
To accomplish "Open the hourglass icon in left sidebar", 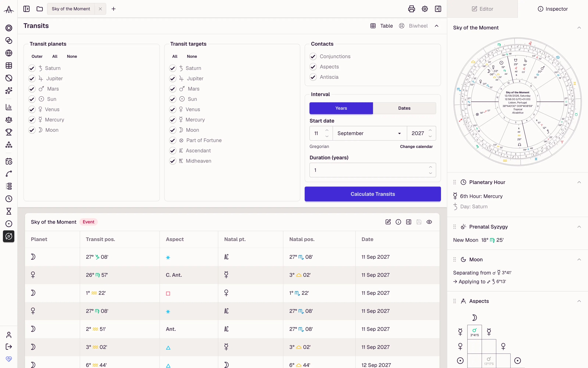I will [x=9, y=211].
